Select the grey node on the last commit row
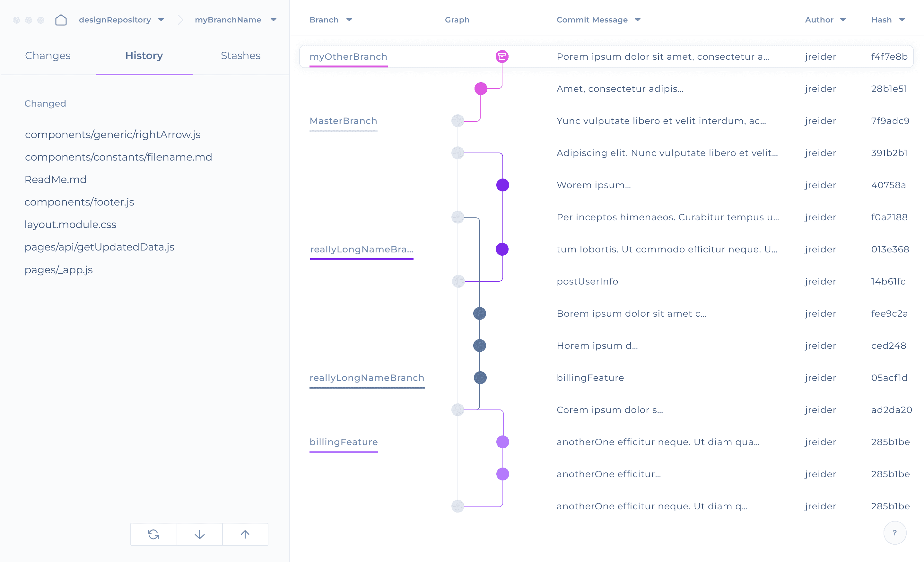924x562 pixels. 458,506
